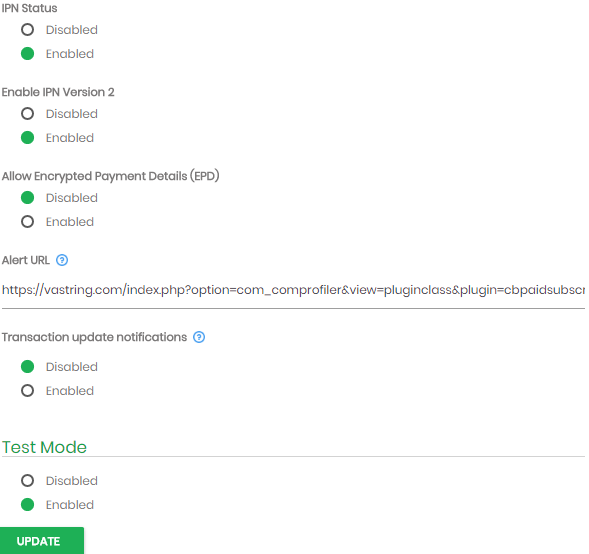Screen dimensions: 589x554
Task: Set Transaction update notifications to Enabled
Action: pyautogui.click(x=27, y=391)
